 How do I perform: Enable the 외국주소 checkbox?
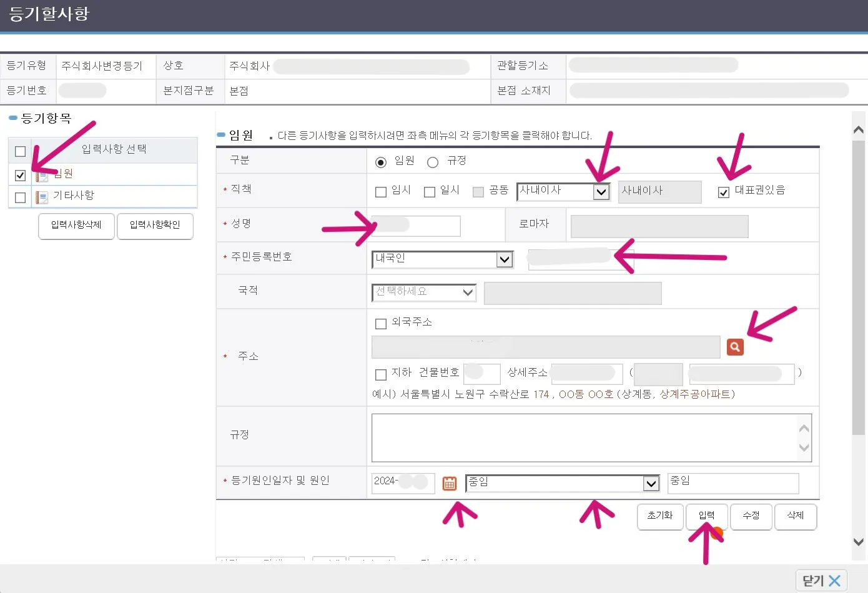[381, 323]
